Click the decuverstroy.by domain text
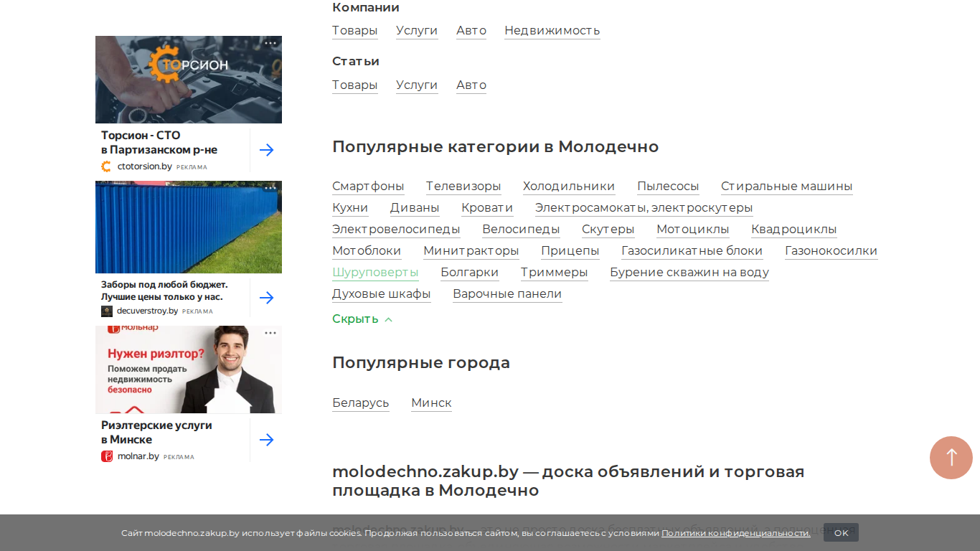Screen dimensions: 980x551 click(147, 311)
